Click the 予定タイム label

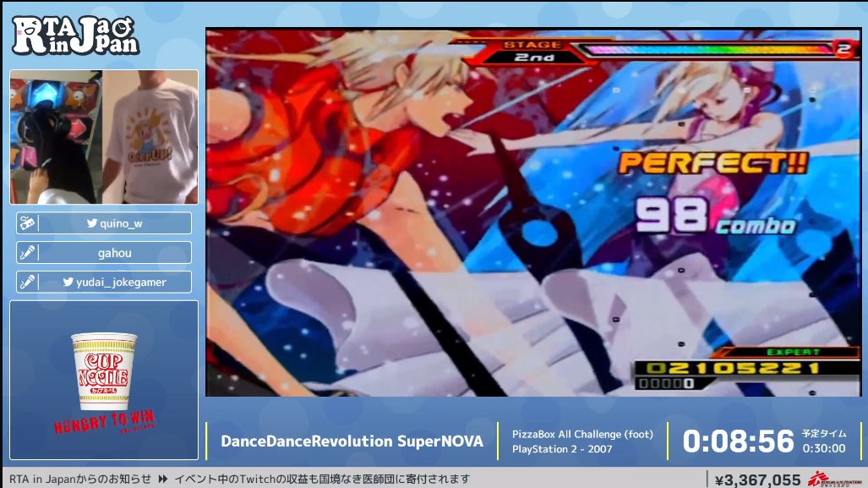[x=824, y=434]
